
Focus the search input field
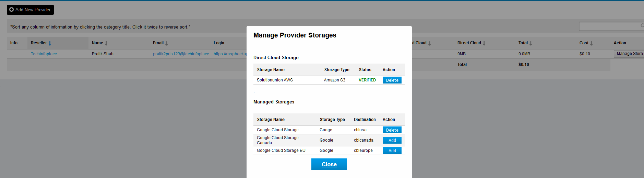[x=609, y=26]
